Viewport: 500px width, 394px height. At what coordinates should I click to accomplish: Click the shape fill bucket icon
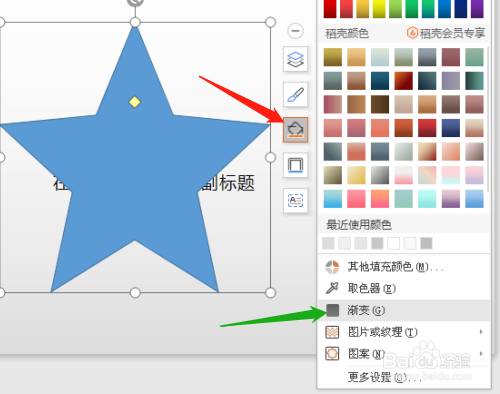295,130
